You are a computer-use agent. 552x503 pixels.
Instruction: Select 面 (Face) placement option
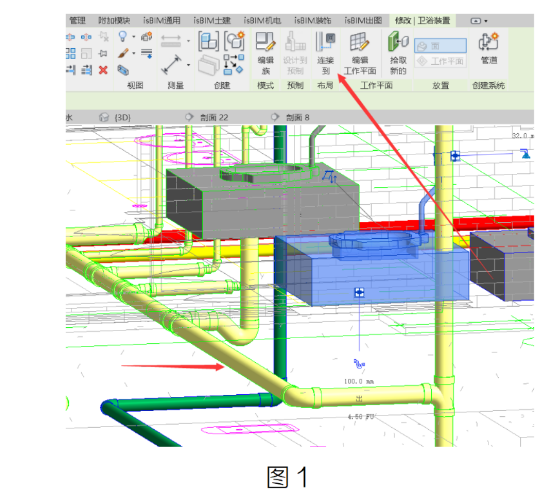click(x=440, y=46)
